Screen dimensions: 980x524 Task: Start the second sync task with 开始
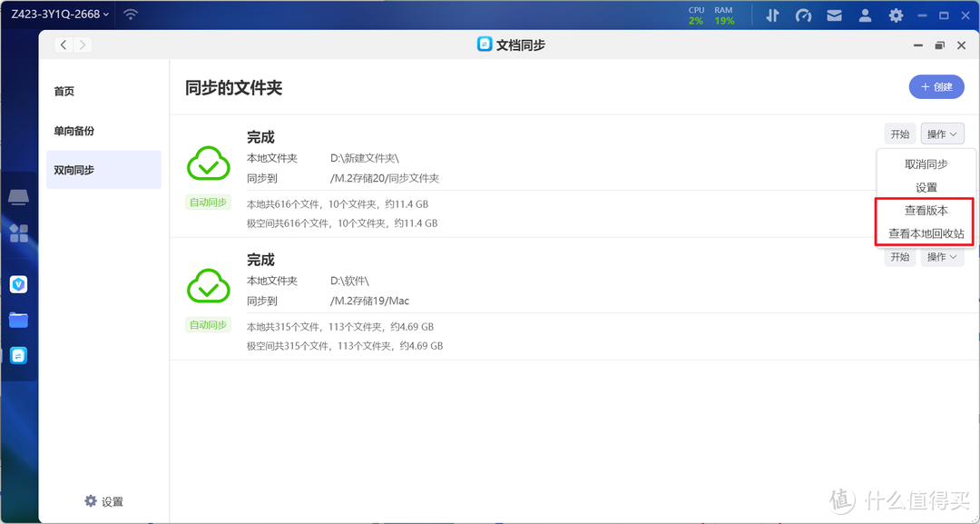(x=899, y=256)
